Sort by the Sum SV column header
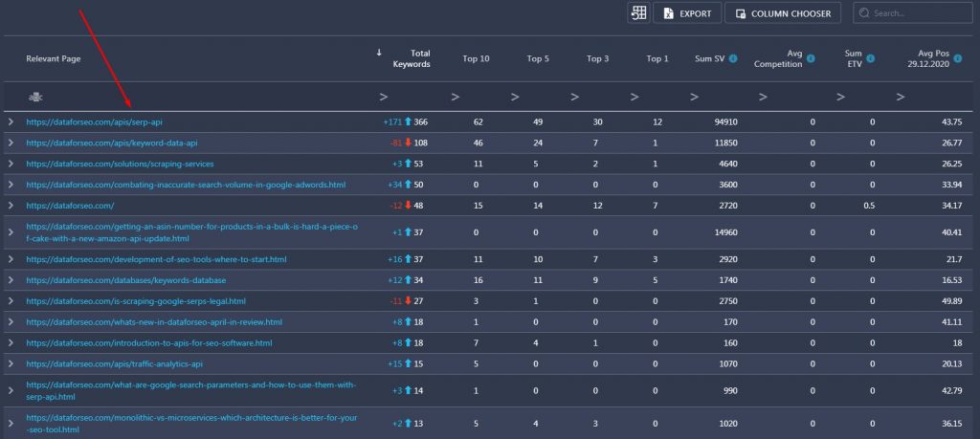Viewport: 980px width, 439px height. [710, 58]
